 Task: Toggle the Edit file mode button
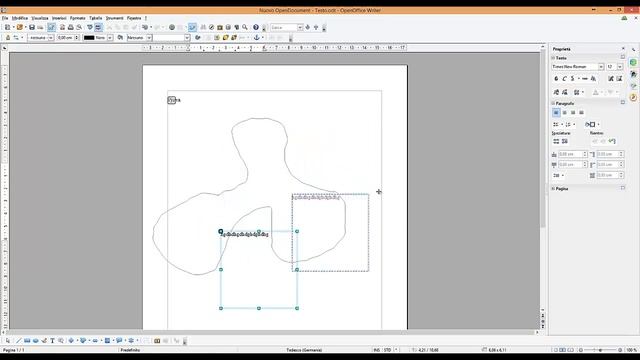pos(51,27)
